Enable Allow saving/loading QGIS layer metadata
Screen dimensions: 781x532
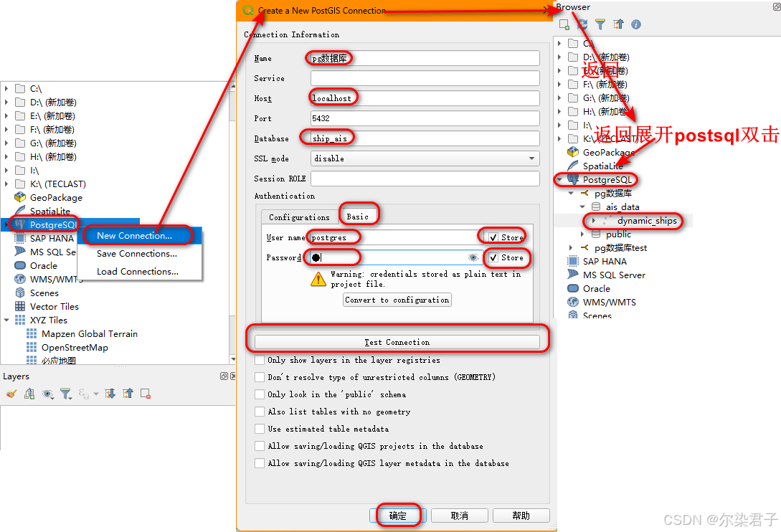[260, 463]
